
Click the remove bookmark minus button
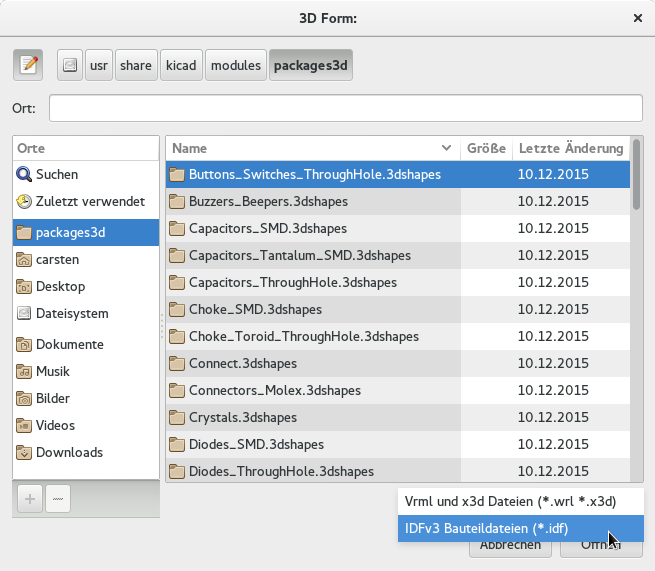coord(57,500)
